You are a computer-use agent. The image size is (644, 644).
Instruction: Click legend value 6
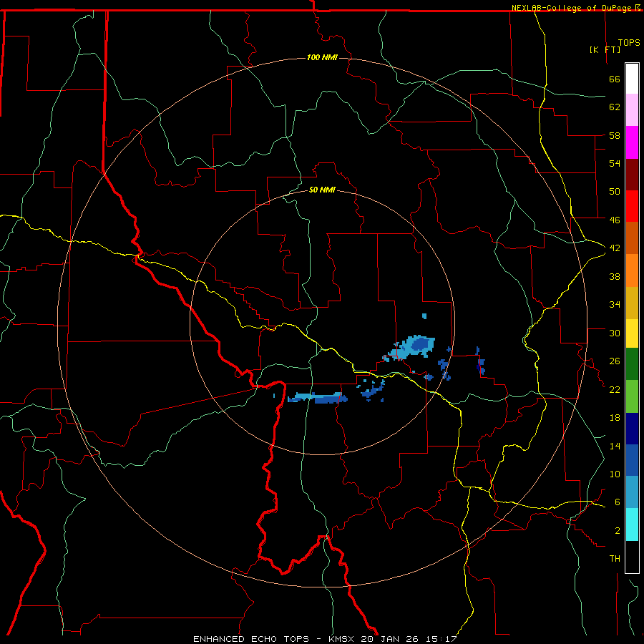pos(618,502)
